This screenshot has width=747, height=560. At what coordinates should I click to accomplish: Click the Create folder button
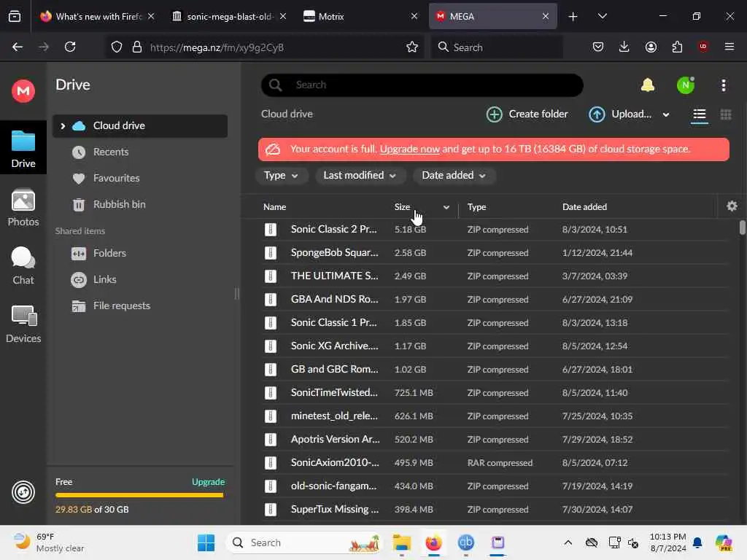tap(527, 114)
